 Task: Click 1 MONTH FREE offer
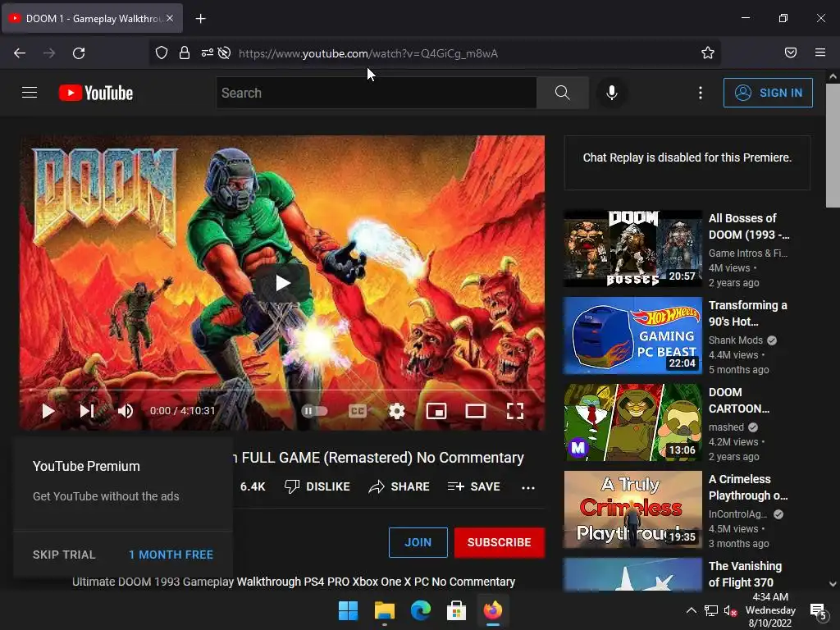click(x=171, y=555)
